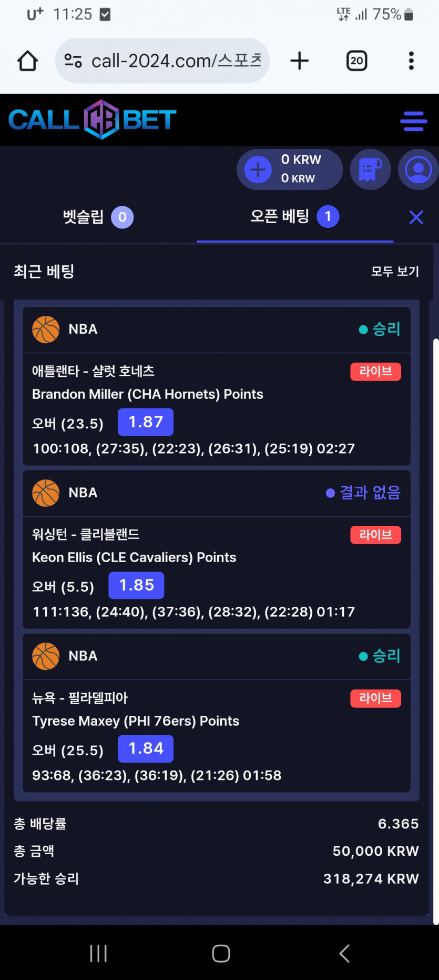Switch to the 벳슬립 tab
Screen dimensions: 439x980
click(98, 217)
